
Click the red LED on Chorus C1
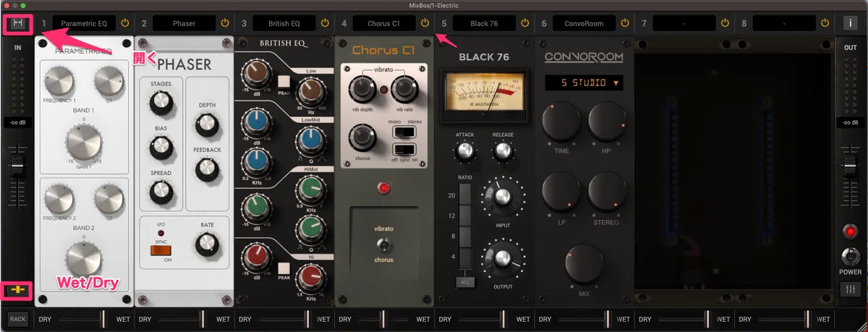point(383,190)
